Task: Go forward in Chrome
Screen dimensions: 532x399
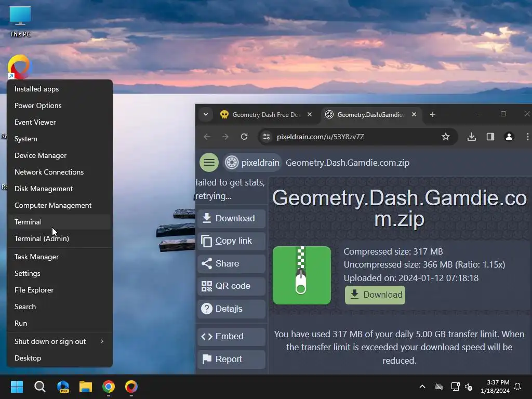Action: pos(225,137)
